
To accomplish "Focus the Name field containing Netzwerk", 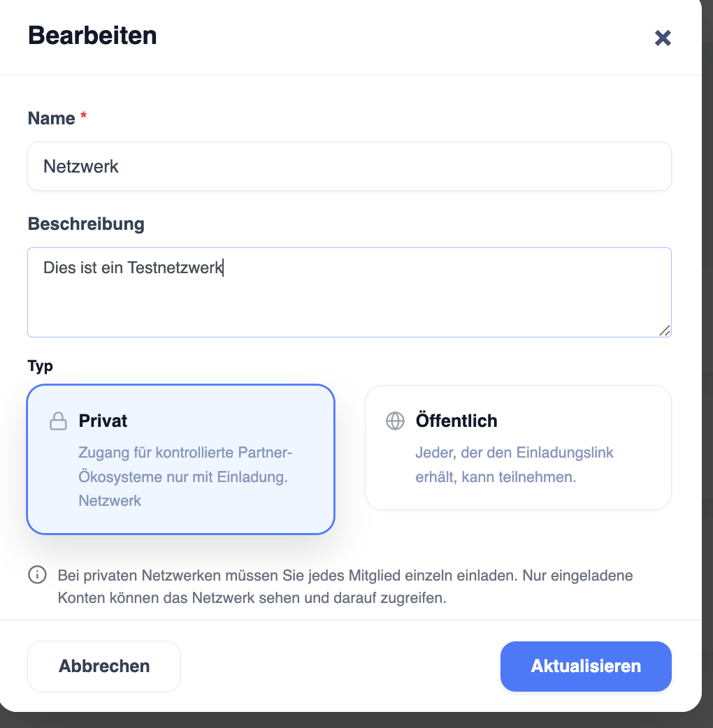I will (350, 166).
